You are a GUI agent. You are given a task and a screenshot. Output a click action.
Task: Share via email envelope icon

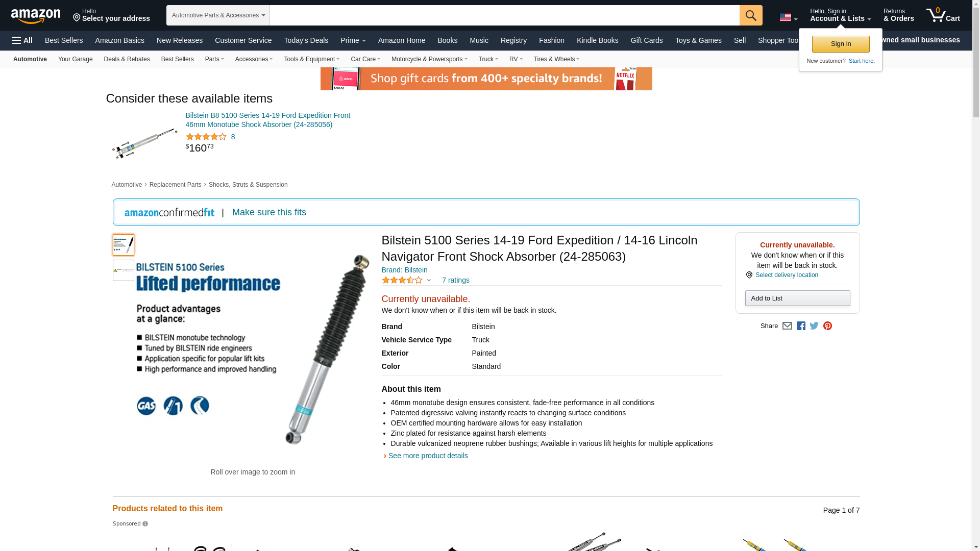pos(787,326)
